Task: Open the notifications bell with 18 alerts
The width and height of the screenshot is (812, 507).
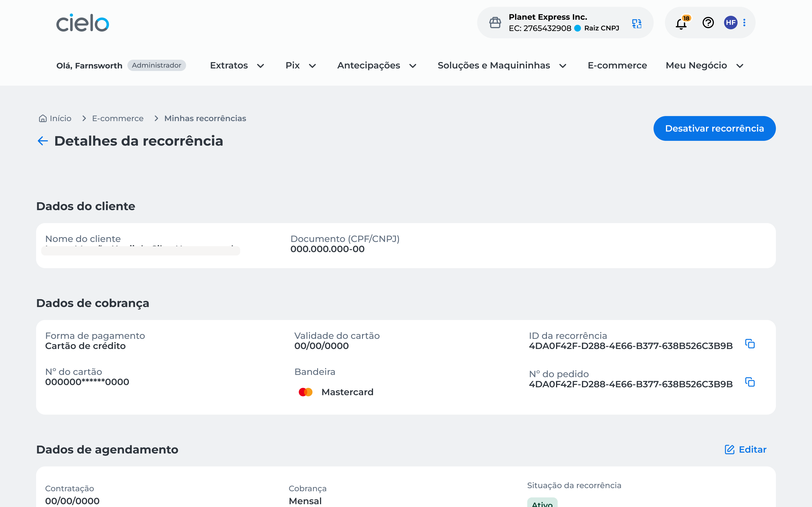Action: [x=681, y=23]
